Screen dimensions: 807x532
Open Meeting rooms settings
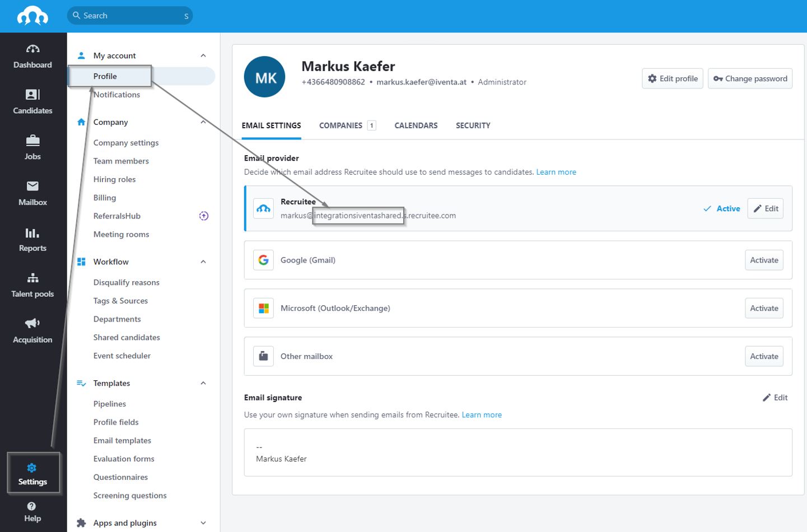pyautogui.click(x=121, y=234)
